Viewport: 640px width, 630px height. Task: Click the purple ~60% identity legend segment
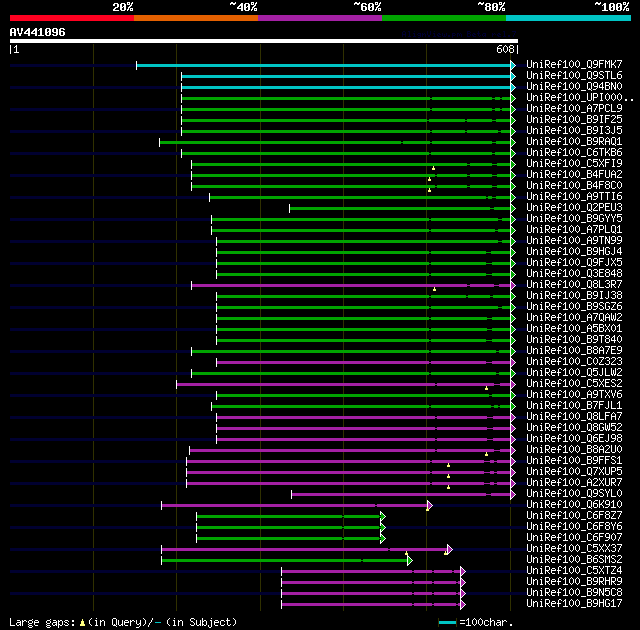coord(320,18)
